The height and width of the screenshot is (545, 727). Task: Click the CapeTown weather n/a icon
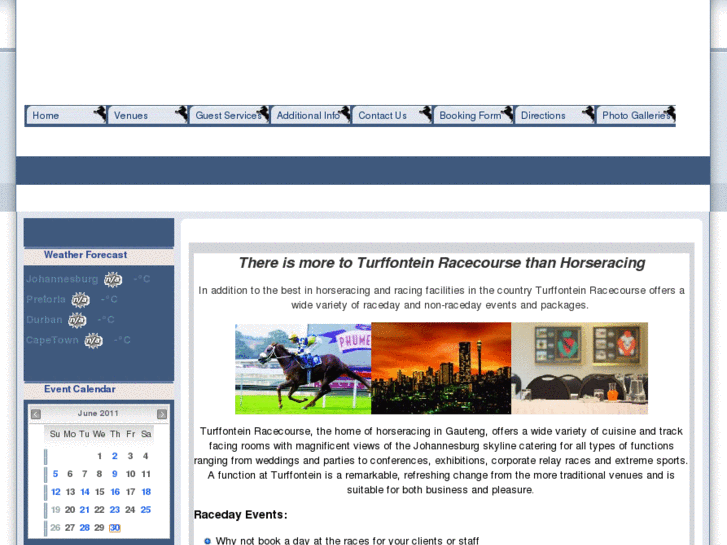point(93,340)
